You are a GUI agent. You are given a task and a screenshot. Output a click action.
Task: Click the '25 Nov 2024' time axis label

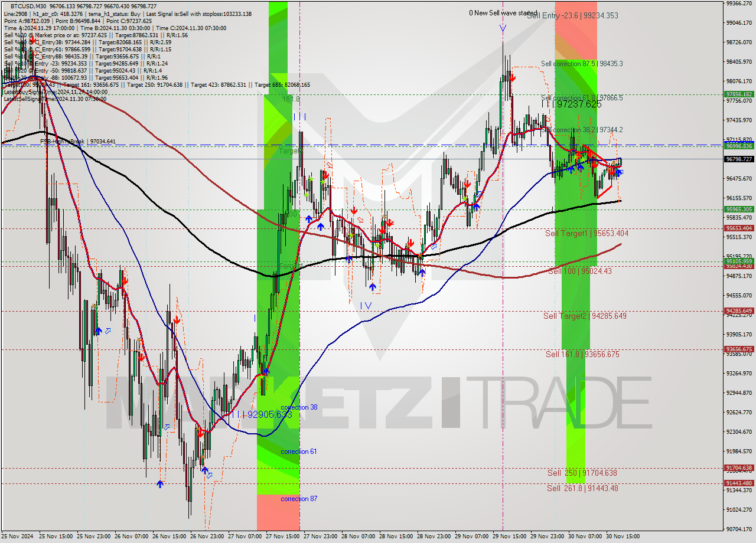tap(18, 537)
